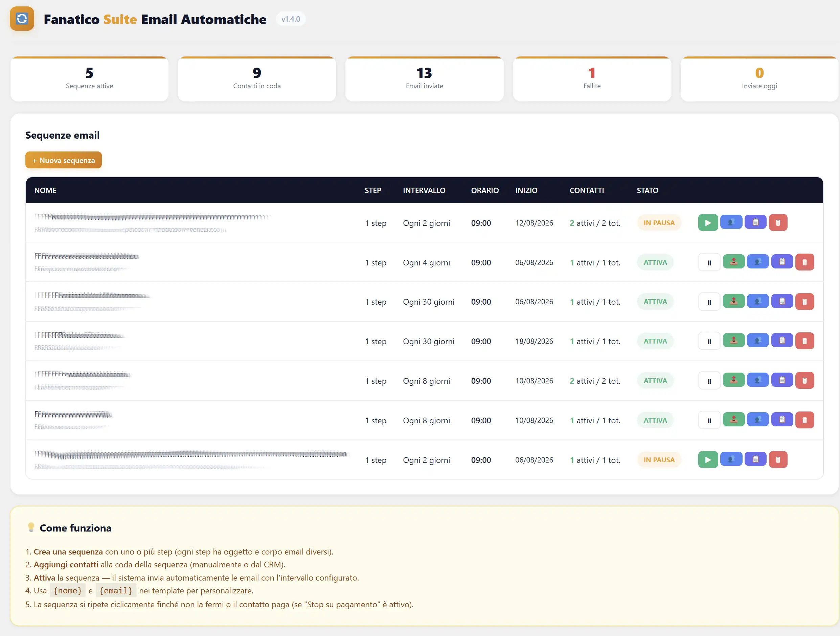Delete the Ogni 8 giorni sequence with 1 attivi
840x636 pixels.
(805, 420)
